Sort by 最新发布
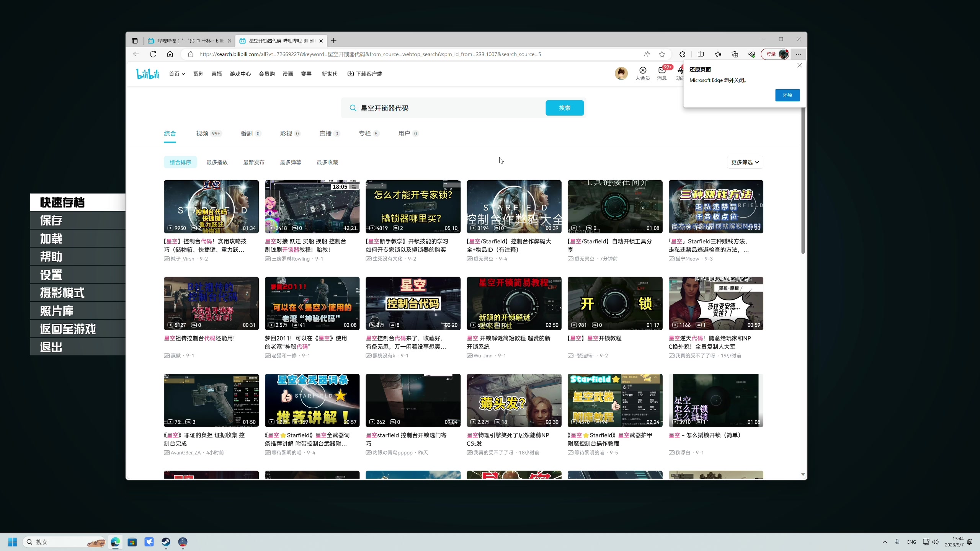Image resolution: width=980 pixels, height=551 pixels. coord(254,162)
